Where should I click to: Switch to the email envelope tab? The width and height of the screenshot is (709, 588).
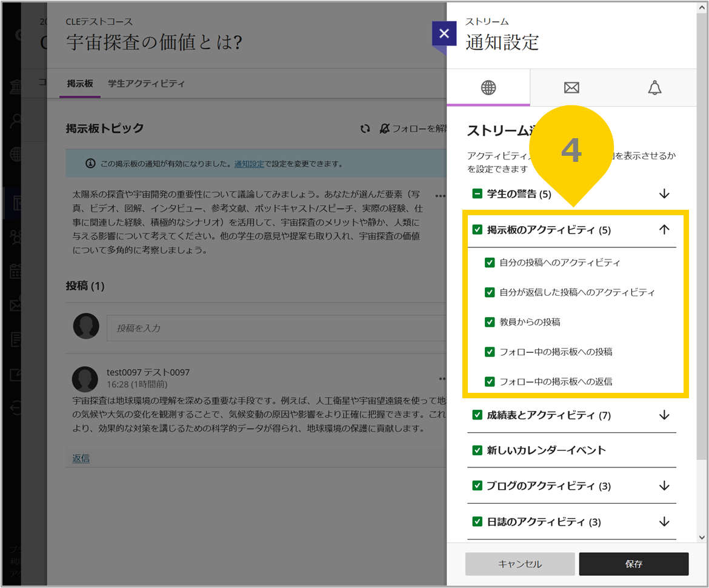click(571, 87)
